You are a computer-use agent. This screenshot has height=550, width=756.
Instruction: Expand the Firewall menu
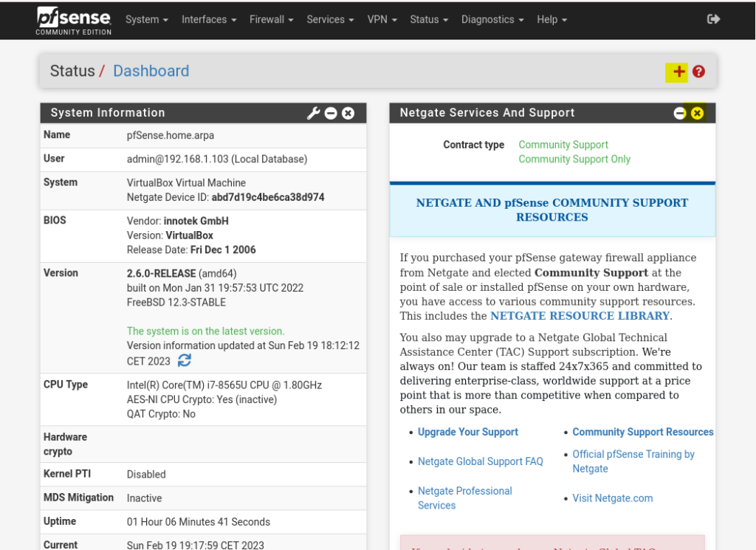[272, 19]
